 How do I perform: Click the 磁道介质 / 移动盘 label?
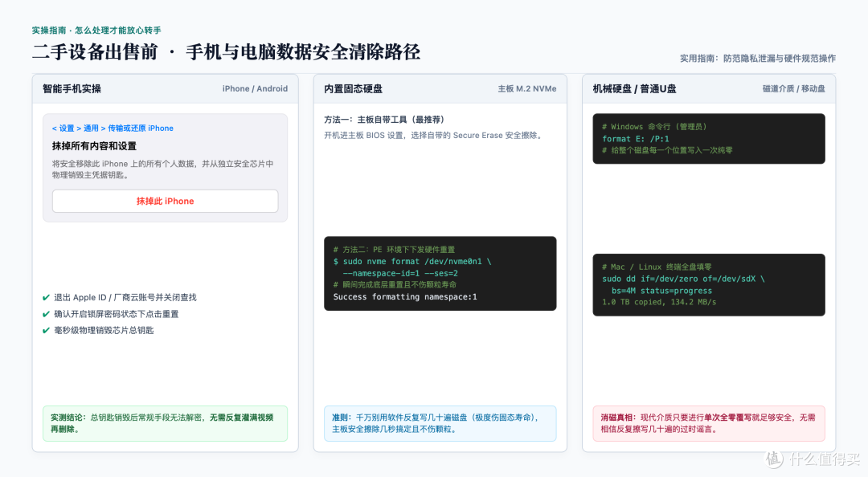coord(794,88)
